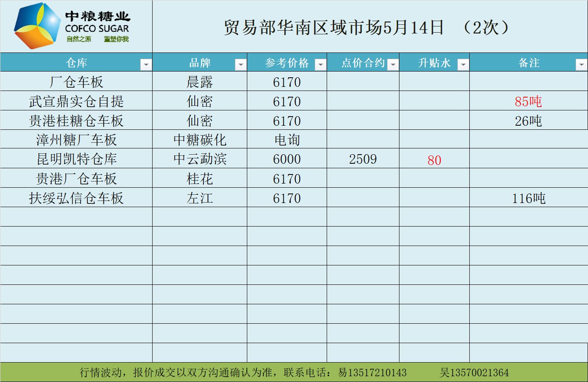Click the 扶绥弘信仓车板 cell
Screen dimensions: 588x382
click(x=76, y=198)
